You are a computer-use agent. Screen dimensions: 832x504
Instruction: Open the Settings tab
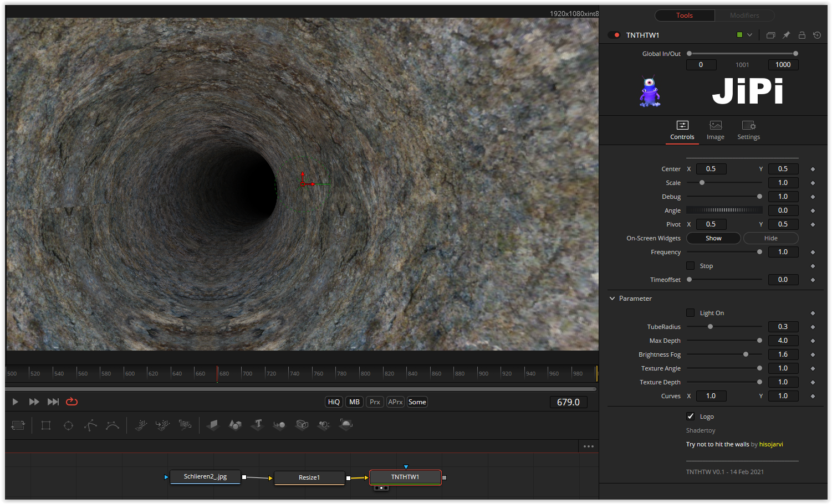point(749,131)
